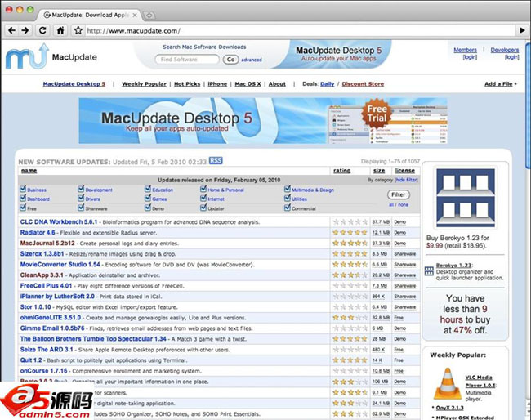Click the address bar URL field

pyautogui.click(x=300, y=31)
